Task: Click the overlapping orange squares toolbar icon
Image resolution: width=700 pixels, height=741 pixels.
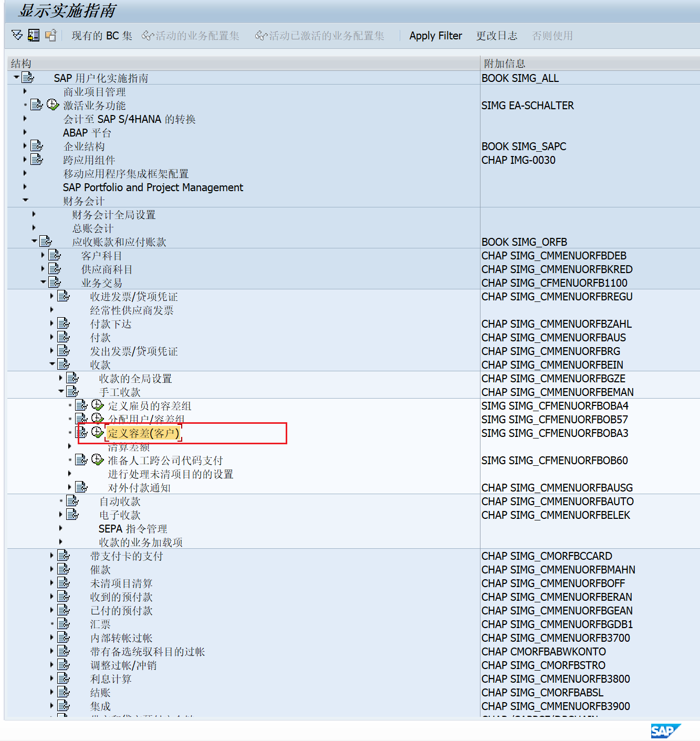Action: [x=50, y=35]
